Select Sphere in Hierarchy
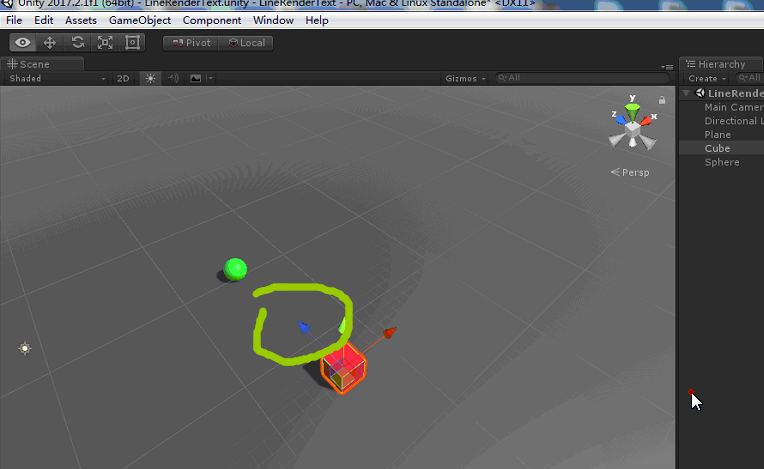The image size is (764, 469). pos(722,162)
